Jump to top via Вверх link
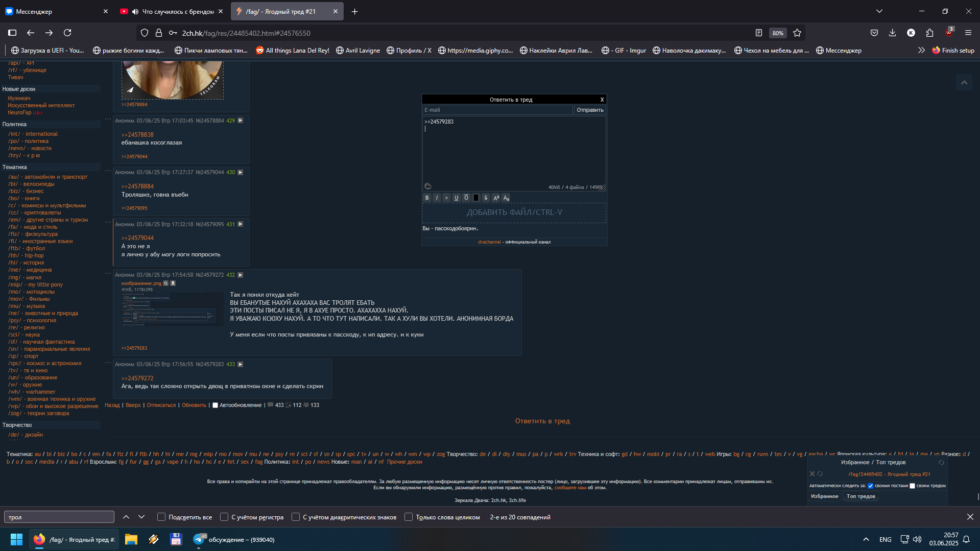The image size is (980, 551). 133,405
